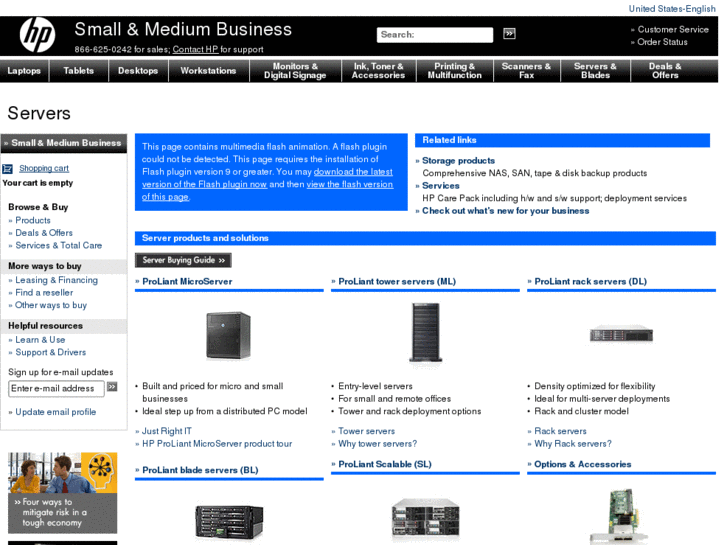Open Rack servers link

pos(560,431)
